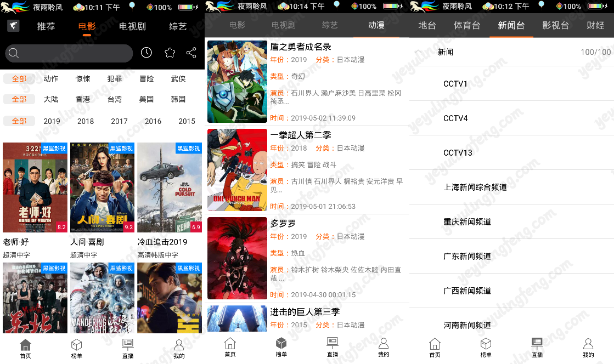614x364 pixels.
Task: Switch to the 推荐 tab
Action: click(46, 26)
